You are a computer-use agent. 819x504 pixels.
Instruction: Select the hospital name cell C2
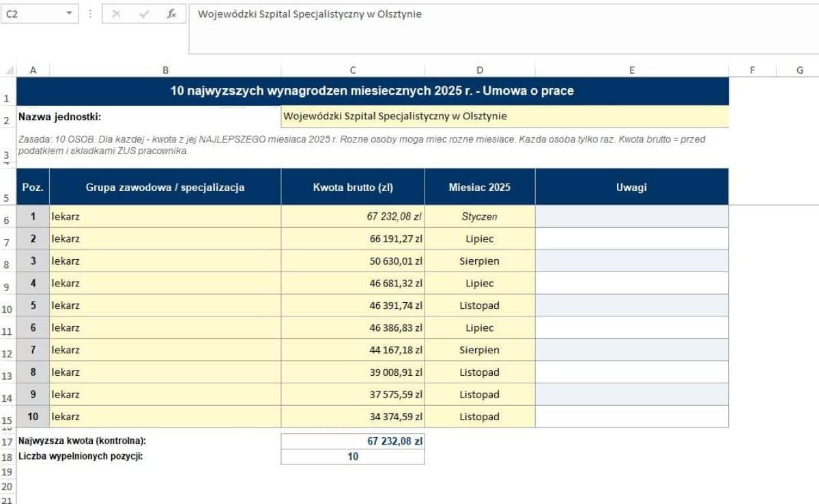(505, 117)
